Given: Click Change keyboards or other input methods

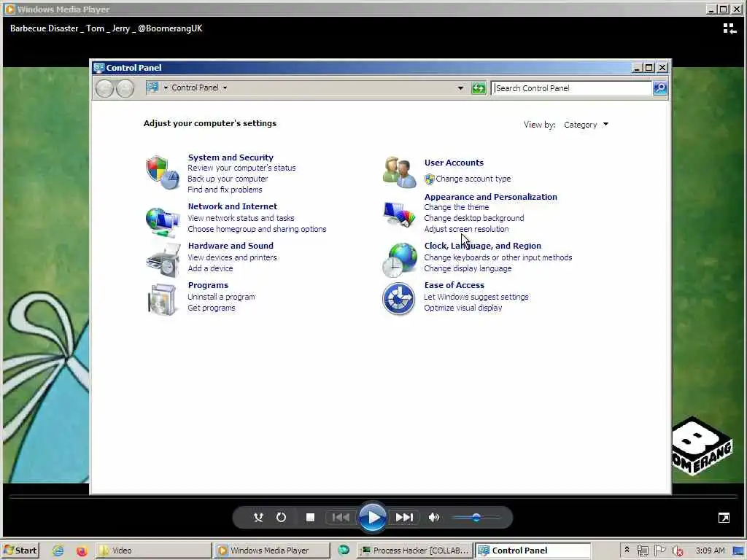Looking at the screenshot, I should [x=498, y=257].
